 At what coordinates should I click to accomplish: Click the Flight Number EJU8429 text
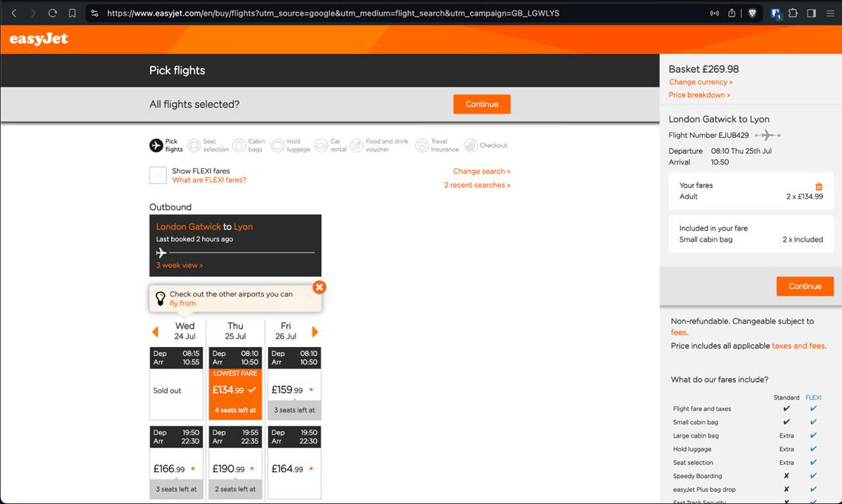[709, 135]
